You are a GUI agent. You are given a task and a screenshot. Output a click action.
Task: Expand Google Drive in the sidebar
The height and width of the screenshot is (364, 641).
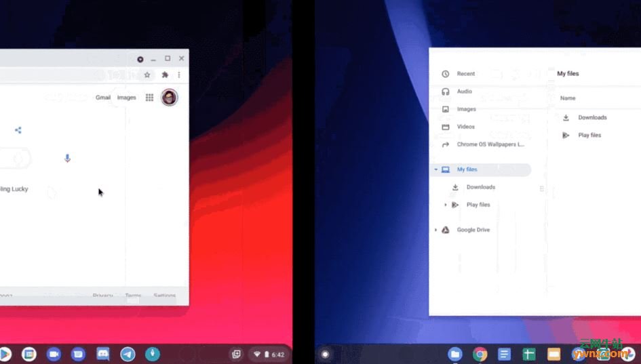435,230
